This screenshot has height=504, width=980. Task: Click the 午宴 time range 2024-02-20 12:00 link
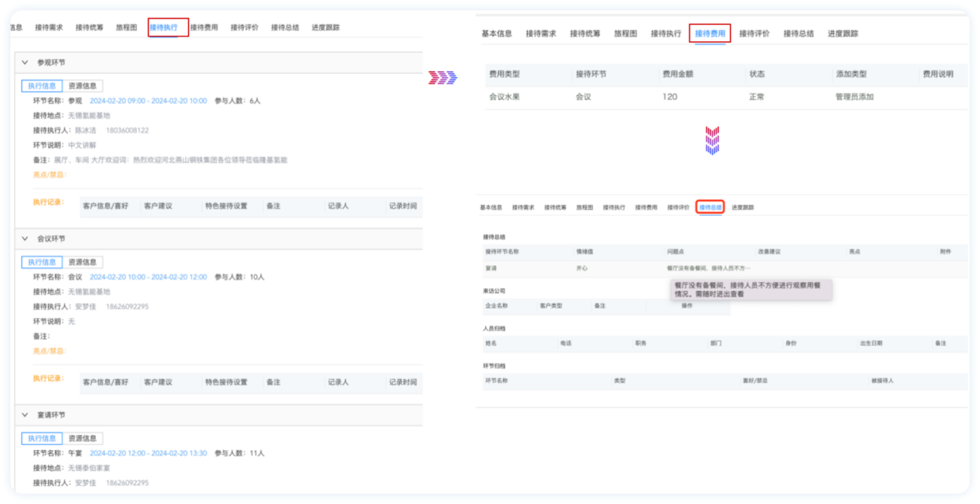[148, 453]
